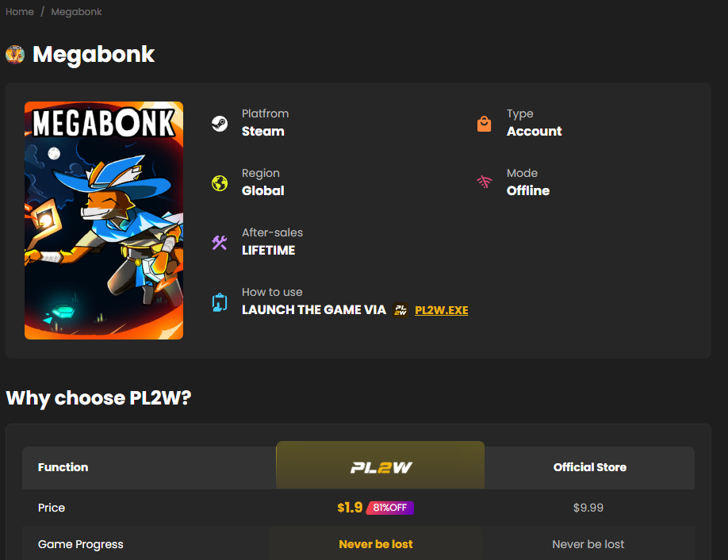
Task: Go to Home in the breadcrumb
Action: click(x=20, y=12)
